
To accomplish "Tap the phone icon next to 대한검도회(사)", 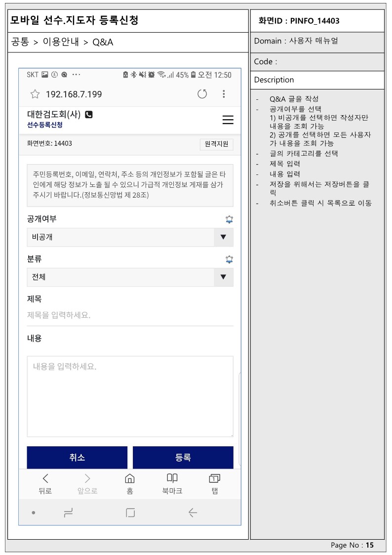I will click(89, 115).
